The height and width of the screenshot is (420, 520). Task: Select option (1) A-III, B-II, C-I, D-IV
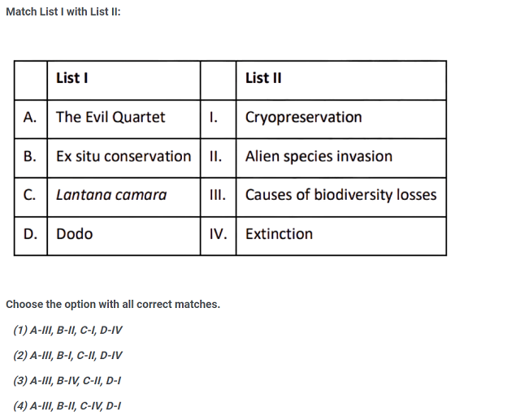coord(68,331)
